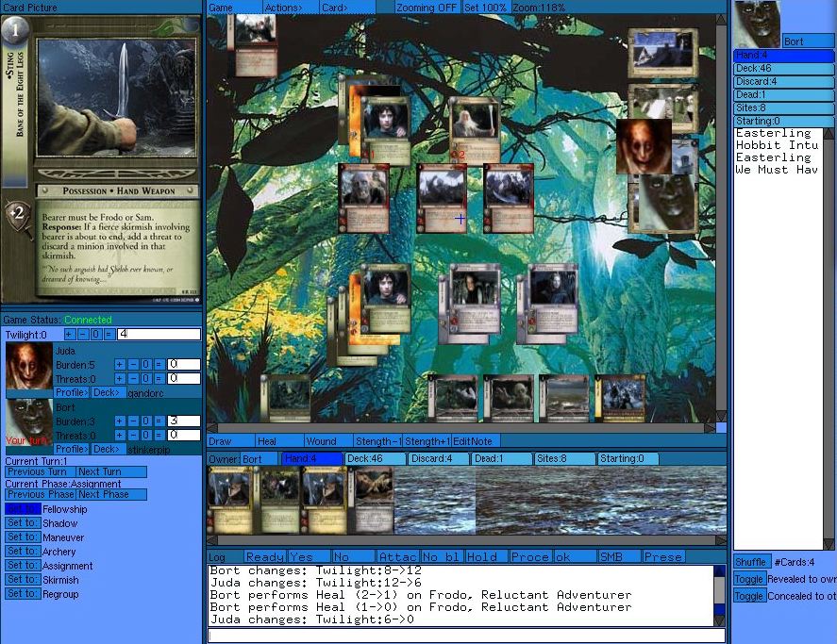Click Bort's avatar beside the Burden:3 counter
Image resolution: width=837 pixels, height=644 pixels.
click(x=29, y=423)
